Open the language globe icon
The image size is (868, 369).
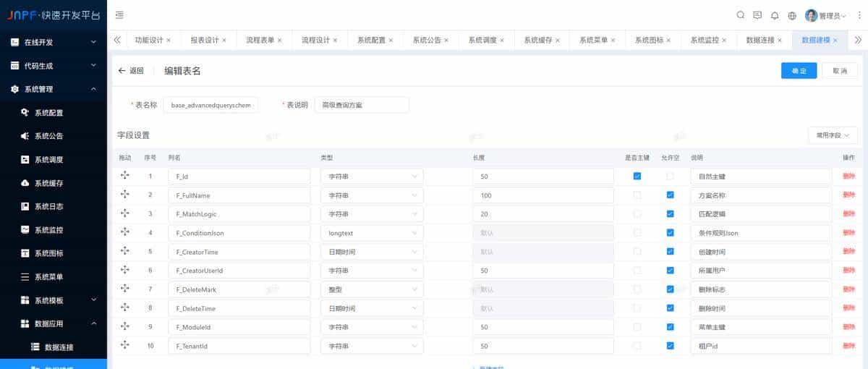coord(792,15)
